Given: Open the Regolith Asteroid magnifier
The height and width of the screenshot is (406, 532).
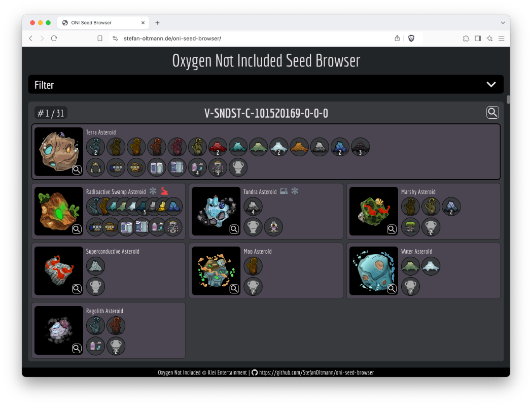Looking at the screenshot, I should click(77, 348).
